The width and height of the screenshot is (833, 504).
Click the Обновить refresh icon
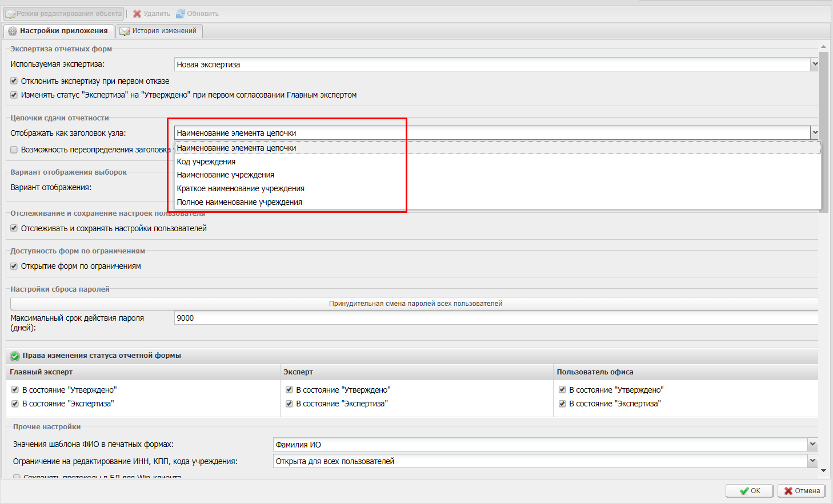point(181,14)
